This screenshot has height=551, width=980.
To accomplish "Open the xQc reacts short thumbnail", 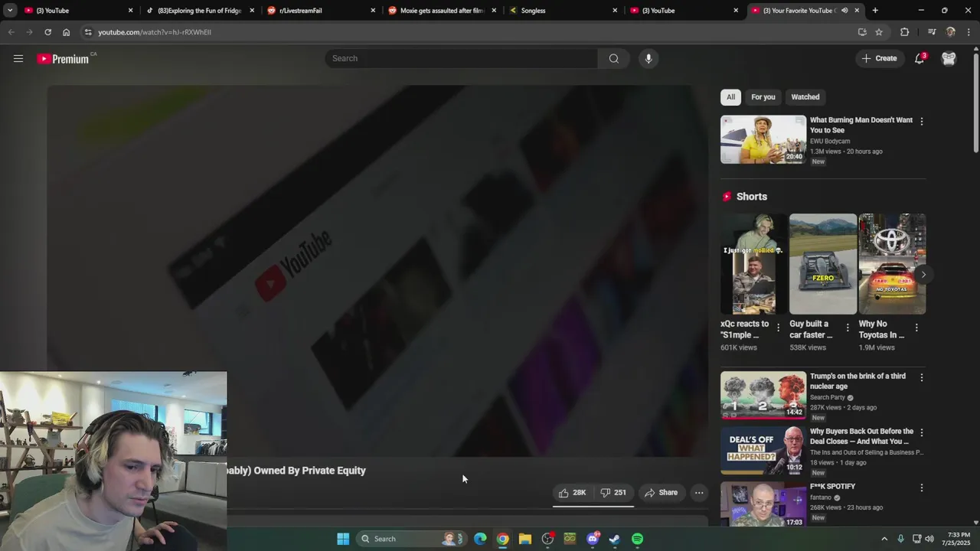I will point(754,264).
